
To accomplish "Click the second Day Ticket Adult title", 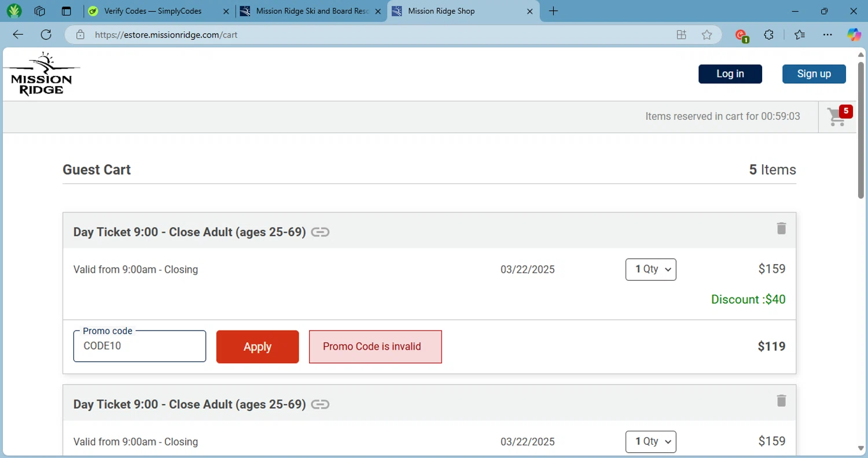I will [x=189, y=404].
